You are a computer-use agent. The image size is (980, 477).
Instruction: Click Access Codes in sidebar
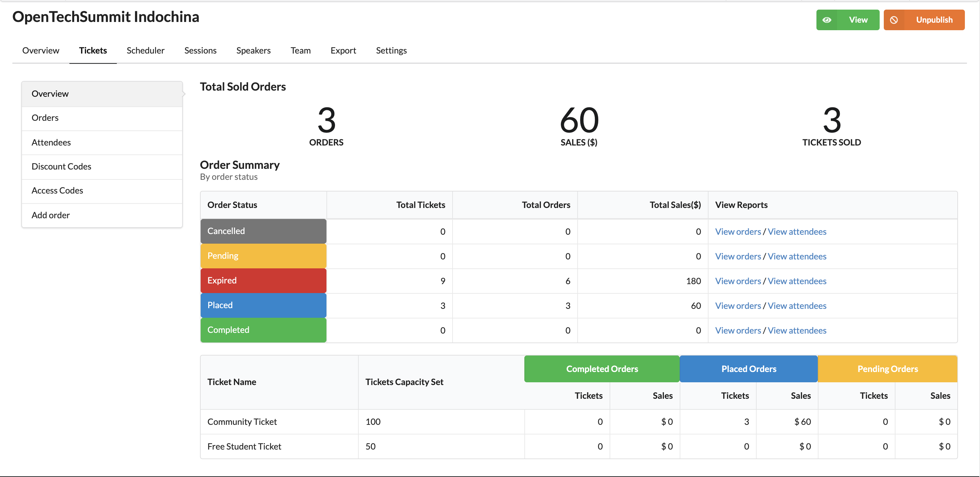click(x=57, y=190)
